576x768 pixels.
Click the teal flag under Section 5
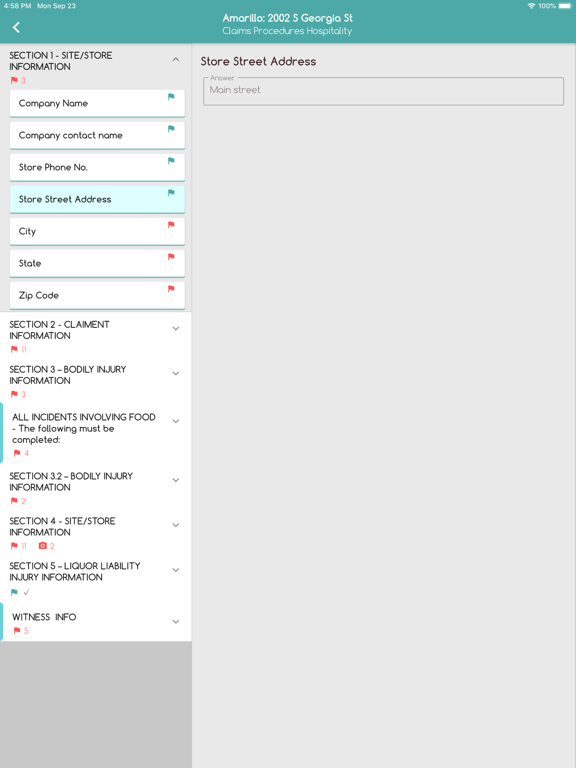(x=14, y=592)
